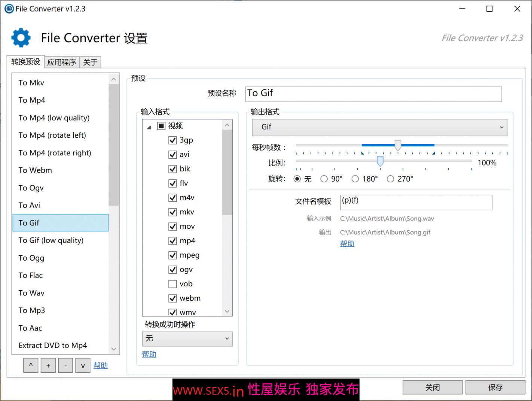Uncheck the mp4 input format
Image resolution: width=532 pixels, height=401 pixels.
(172, 241)
